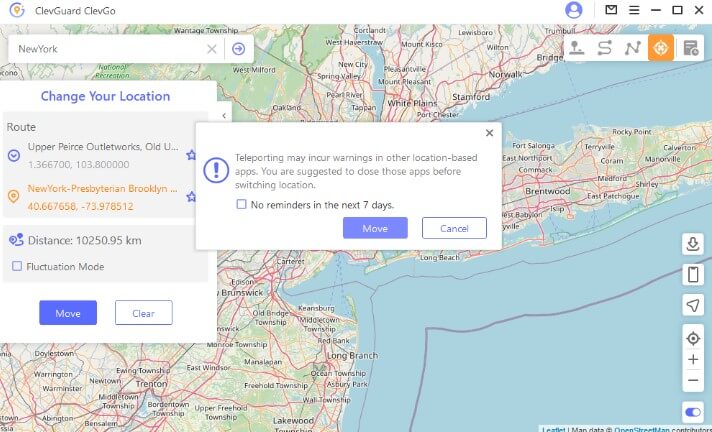Click the warning exclamation icon in dialog
The height and width of the screenshot is (432, 712).
(216, 170)
